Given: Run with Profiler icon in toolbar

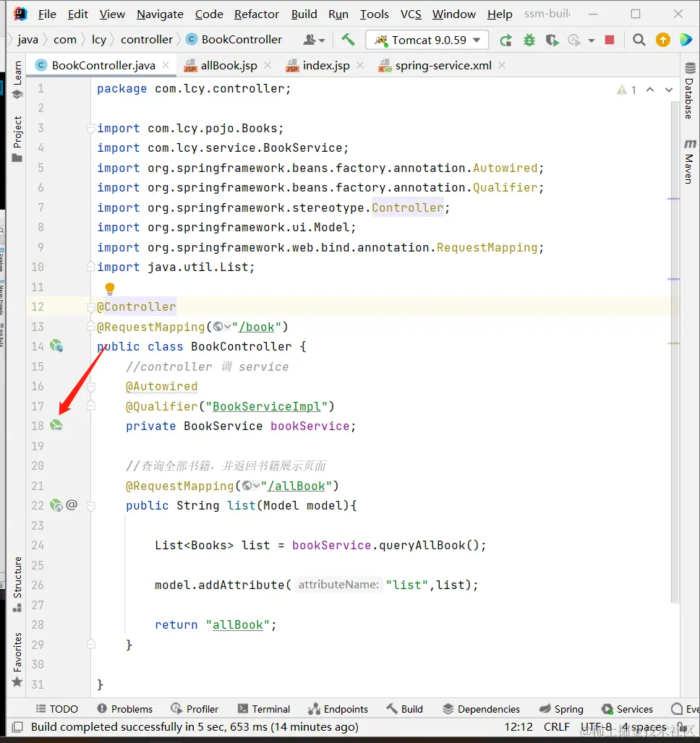Looking at the screenshot, I should coord(574,40).
